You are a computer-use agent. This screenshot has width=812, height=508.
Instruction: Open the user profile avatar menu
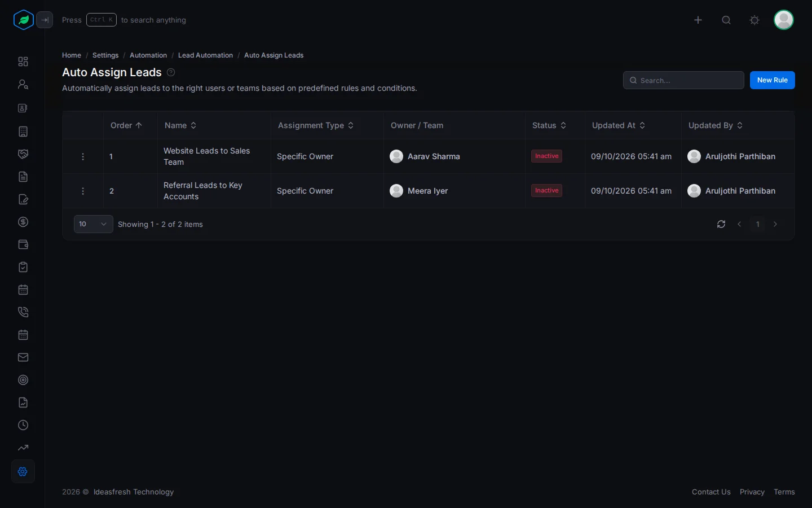click(x=784, y=20)
